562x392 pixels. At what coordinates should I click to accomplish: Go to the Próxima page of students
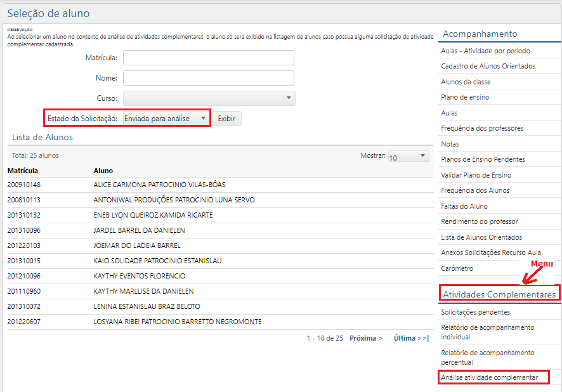click(x=365, y=338)
